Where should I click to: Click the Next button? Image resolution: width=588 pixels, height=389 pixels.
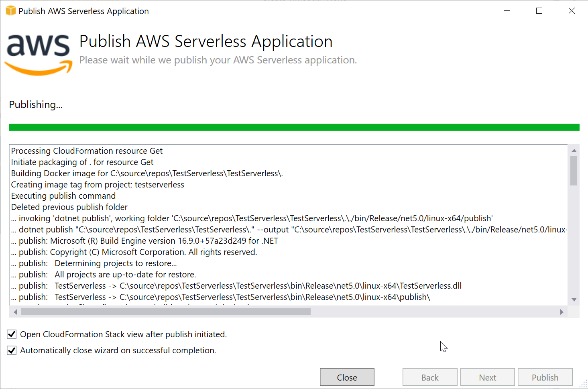(x=487, y=377)
